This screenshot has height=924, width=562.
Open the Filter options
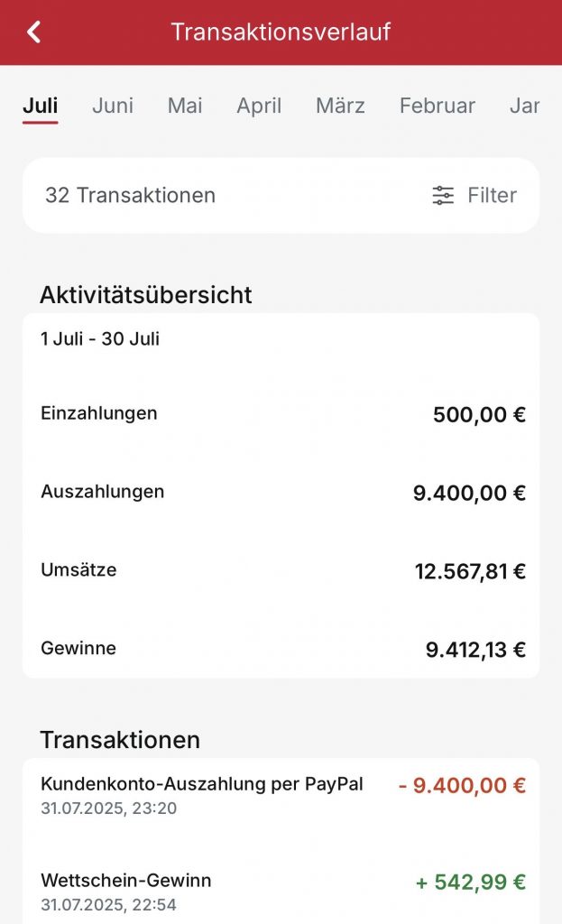(x=492, y=196)
